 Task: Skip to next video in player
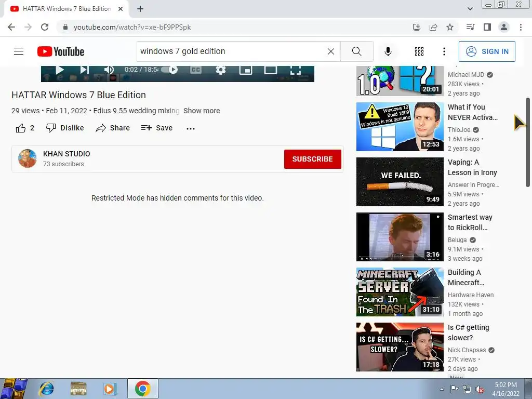coord(85,70)
